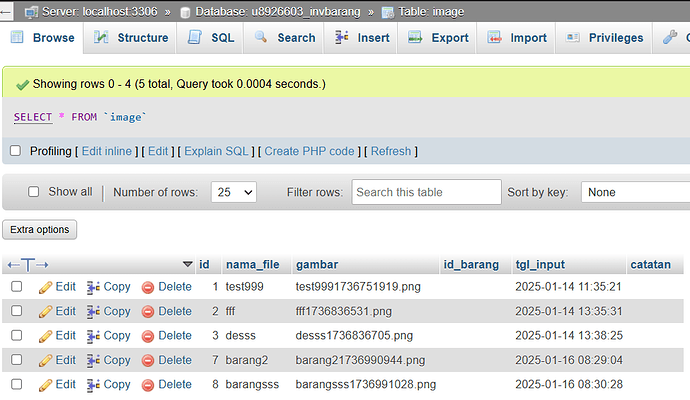
Task: Switch to the Structure tab
Action: pos(131,38)
